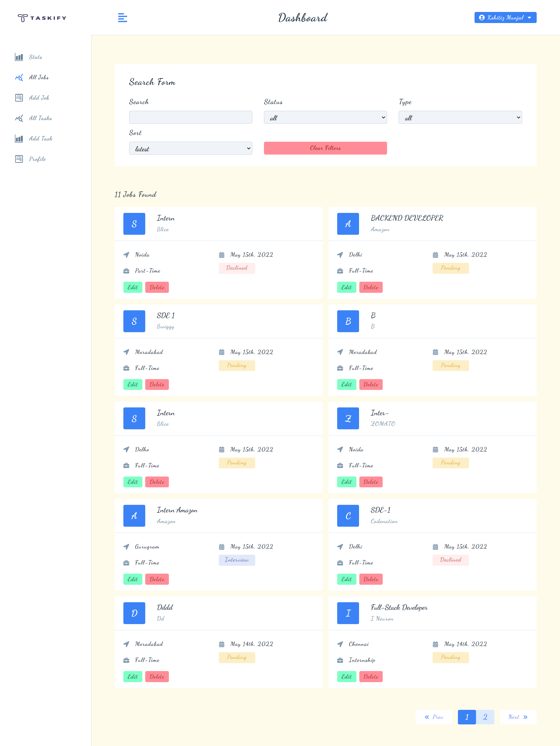Open the sidebar hamburger menu toggle
The height and width of the screenshot is (746, 560).
pyautogui.click(x=123, y=17)
